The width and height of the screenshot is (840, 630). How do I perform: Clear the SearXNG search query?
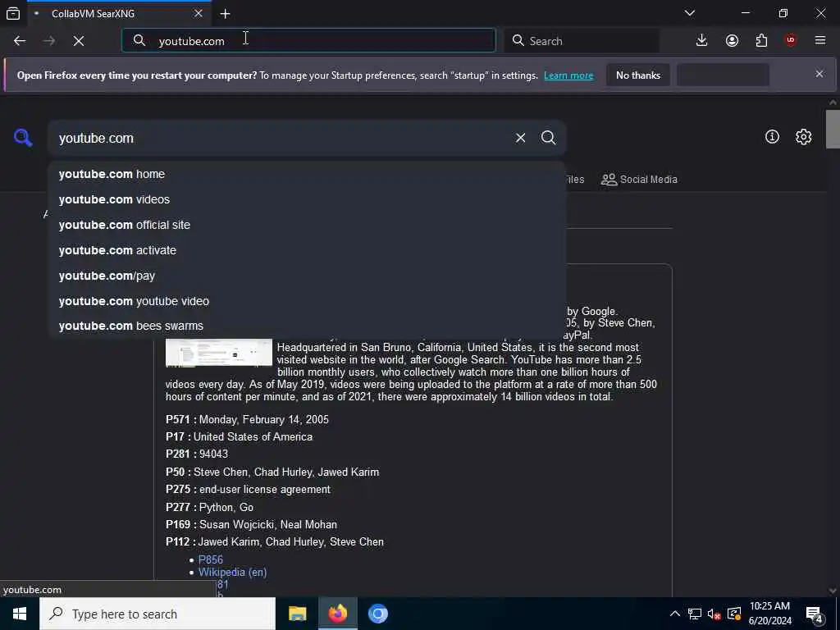(x=520, y=138)
